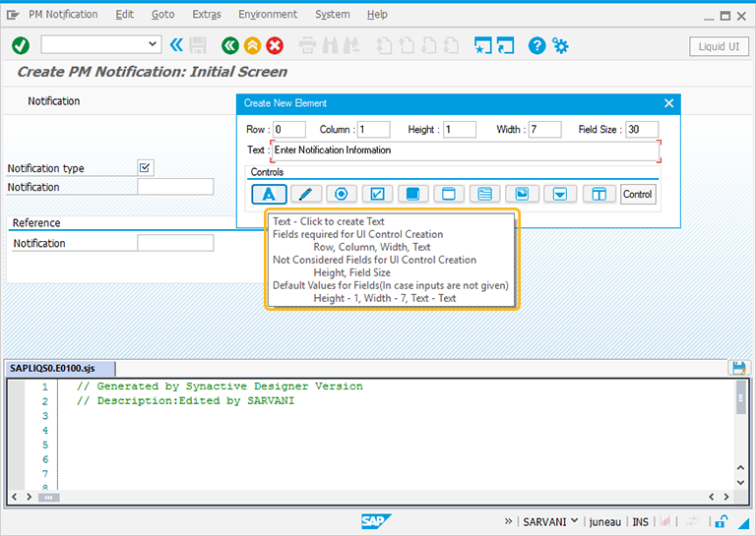Select the Group Box control icon
The width and height of the screenshot is (756, 536).
(x=449, y=194)
